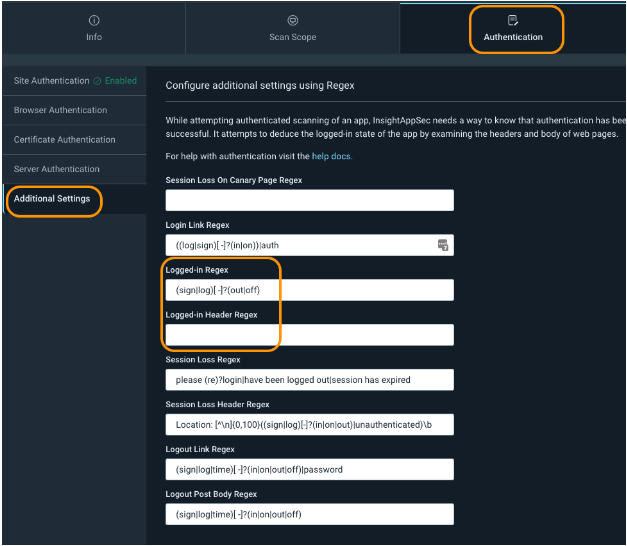Click into the Logged-in Regex field

pos(309,290)
